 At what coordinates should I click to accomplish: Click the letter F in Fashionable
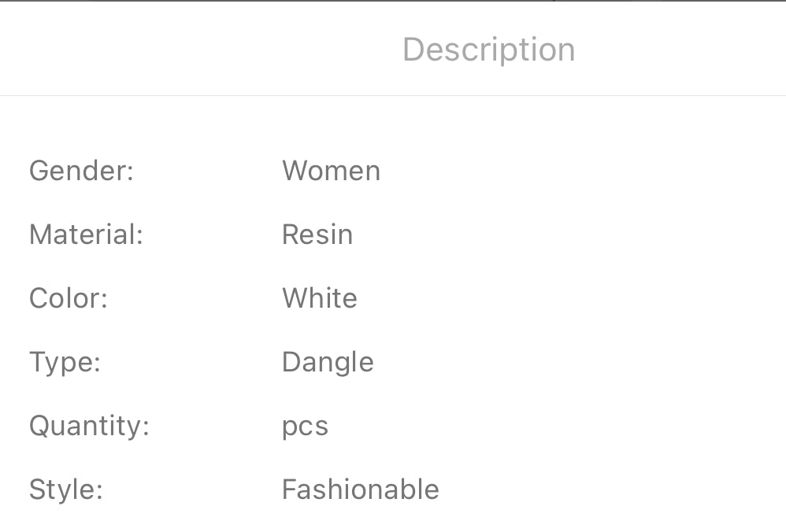(288, 490)
